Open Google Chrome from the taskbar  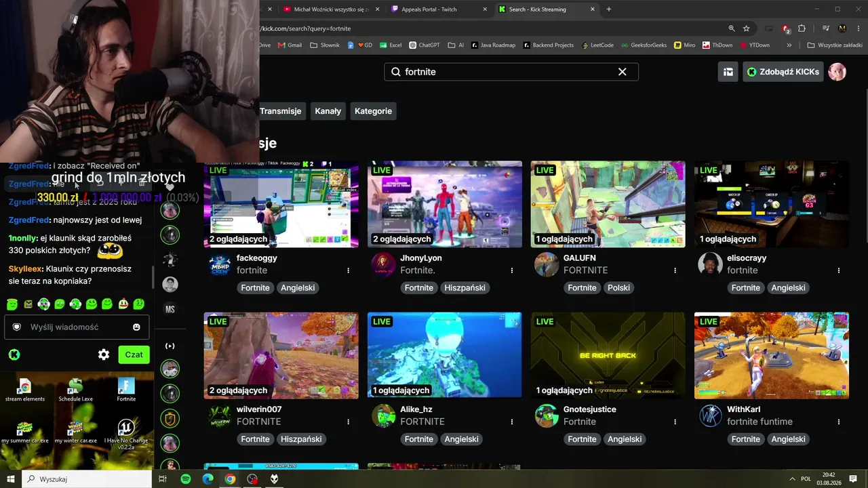click(x=231, y=479)
